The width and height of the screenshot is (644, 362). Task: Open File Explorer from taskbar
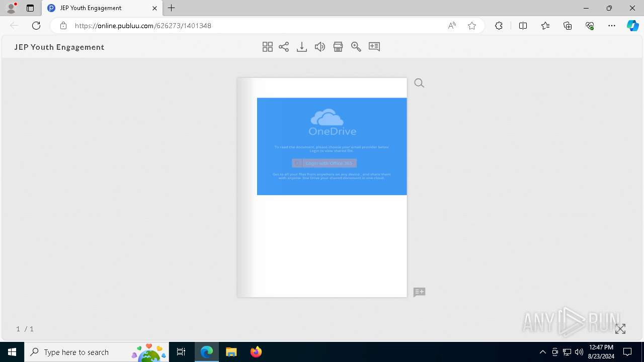(231, 352)
